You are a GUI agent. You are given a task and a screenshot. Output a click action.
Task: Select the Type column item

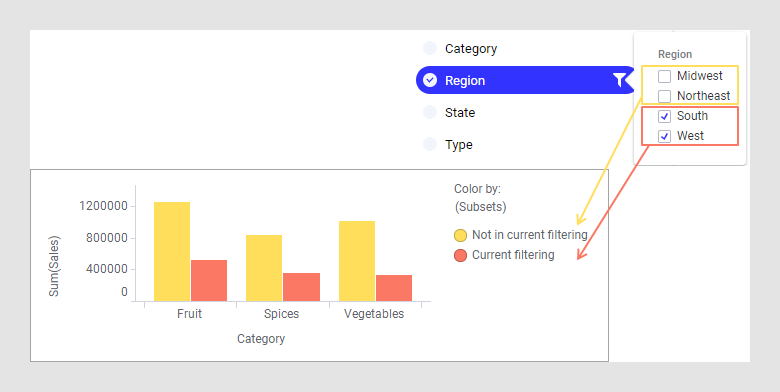point(459,145)
